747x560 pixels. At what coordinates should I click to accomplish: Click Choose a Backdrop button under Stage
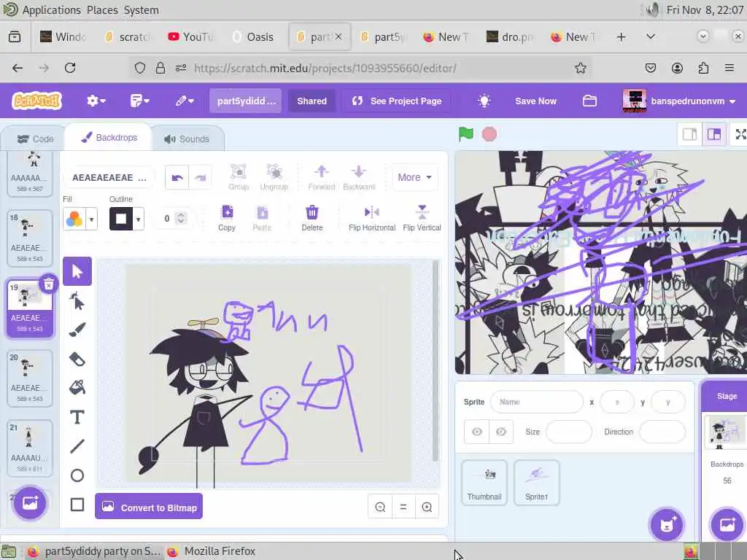click(727, 525)
